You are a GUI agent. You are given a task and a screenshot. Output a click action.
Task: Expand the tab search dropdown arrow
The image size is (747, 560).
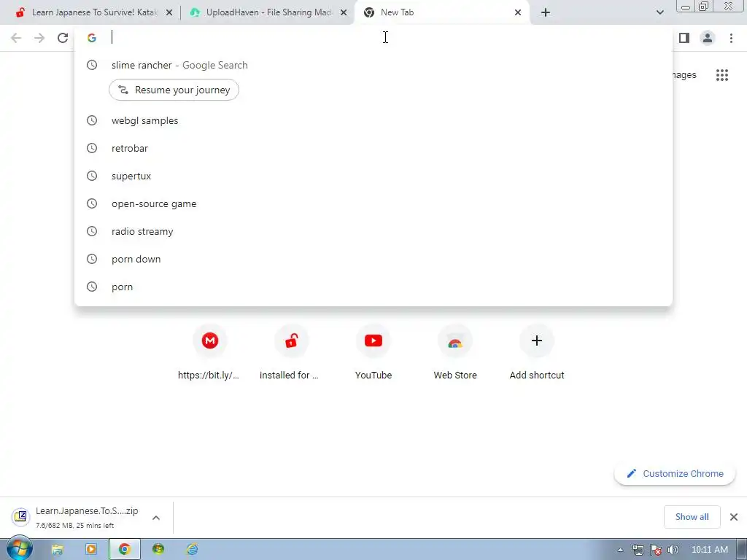click(x=659, y=12)
